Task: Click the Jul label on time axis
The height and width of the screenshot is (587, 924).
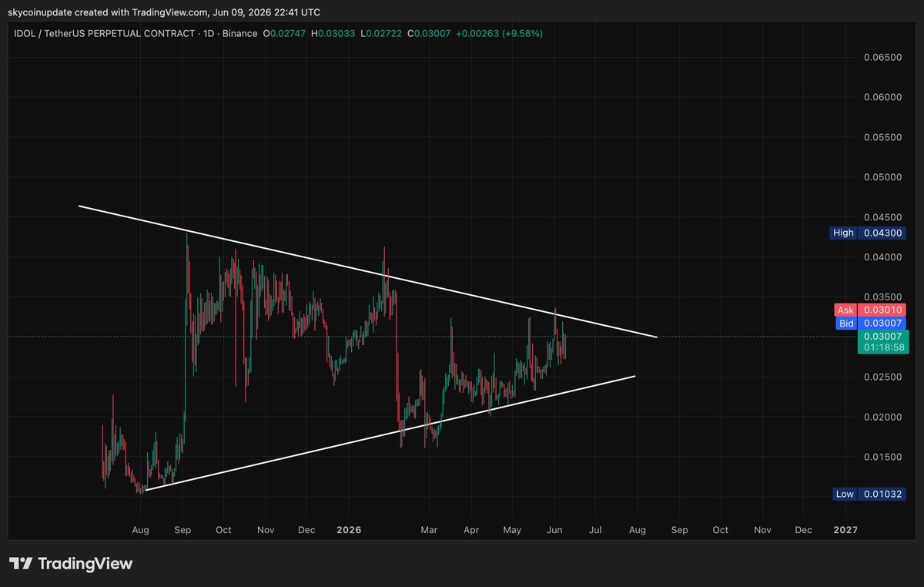Action: [x=595, y=530]
